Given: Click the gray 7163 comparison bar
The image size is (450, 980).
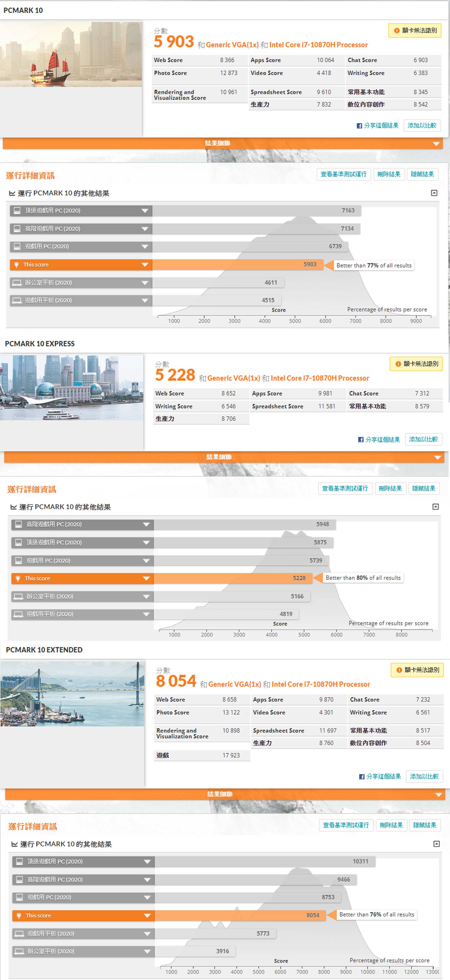Looking at the screenshot, I should tap(257, 211).
